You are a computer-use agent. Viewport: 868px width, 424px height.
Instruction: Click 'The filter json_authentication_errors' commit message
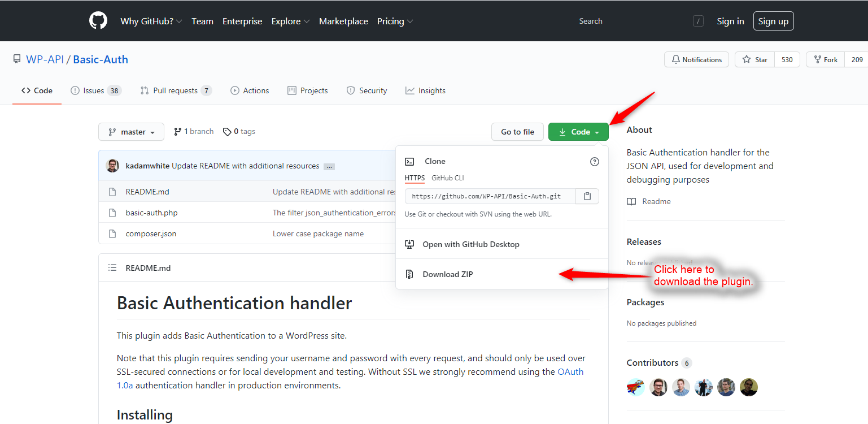334,213
